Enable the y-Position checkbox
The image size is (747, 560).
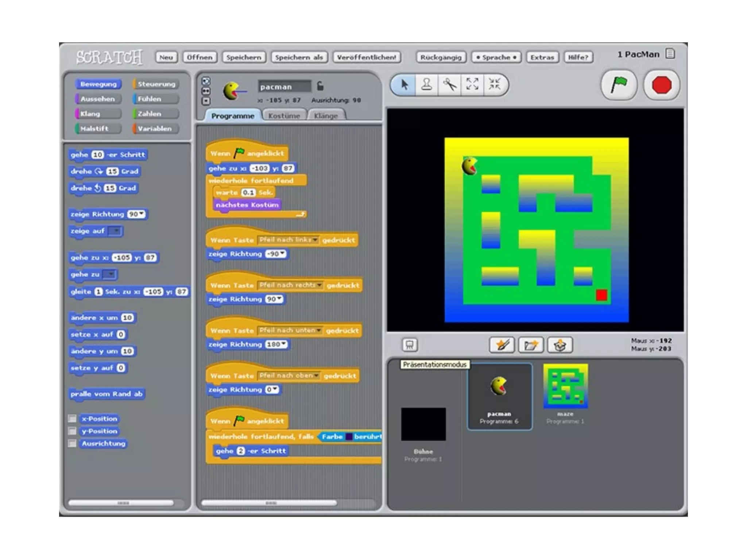click(x=73, y=431)
